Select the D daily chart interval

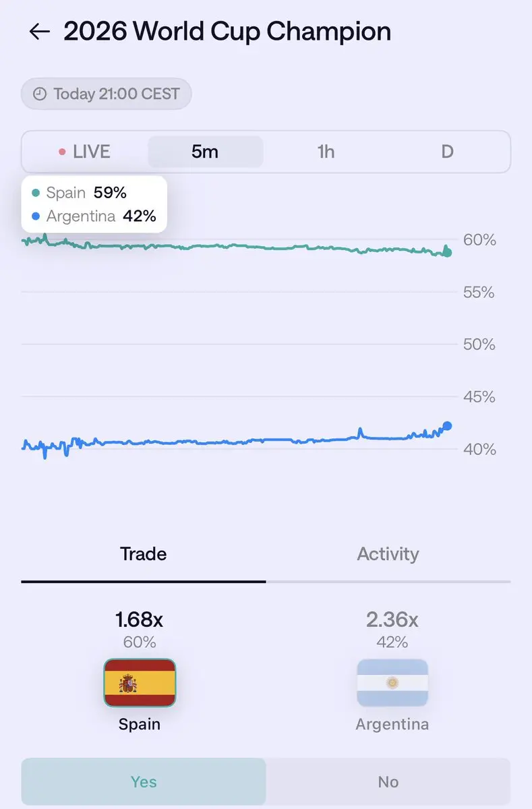pos(447,152)
